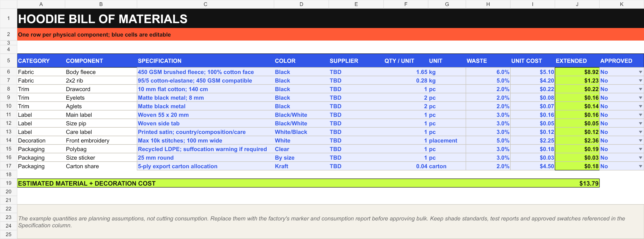Open Approved dropdown arrow for Eyelets row

640,98
